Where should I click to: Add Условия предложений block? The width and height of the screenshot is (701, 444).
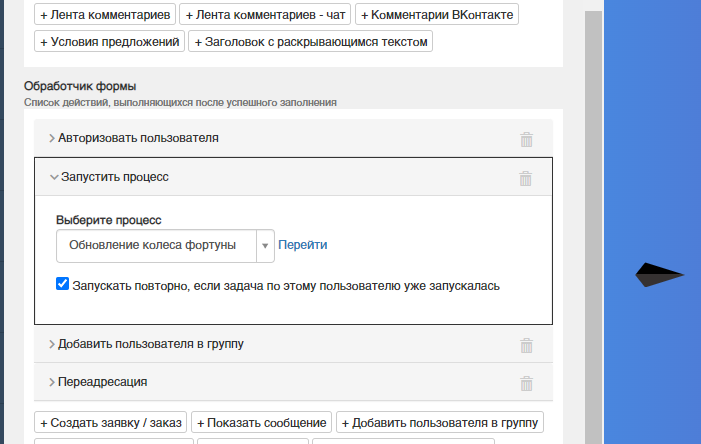click(x=110, y=41)
